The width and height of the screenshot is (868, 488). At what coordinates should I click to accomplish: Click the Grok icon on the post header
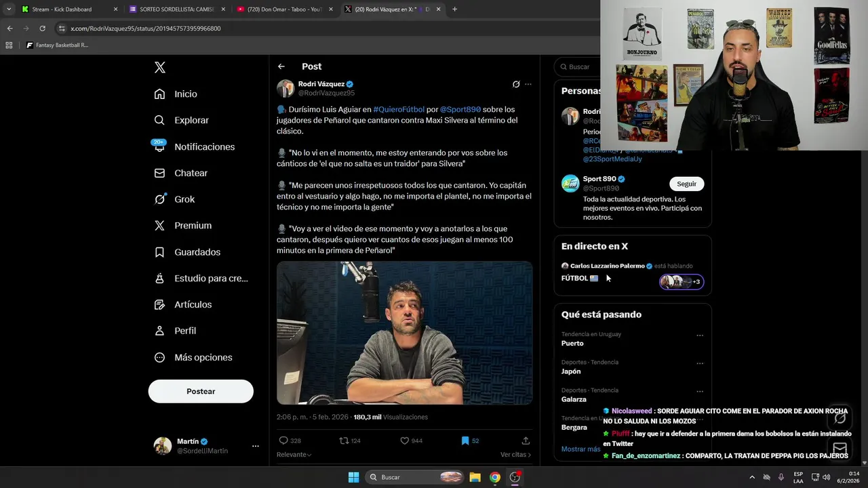click(516, 84)
